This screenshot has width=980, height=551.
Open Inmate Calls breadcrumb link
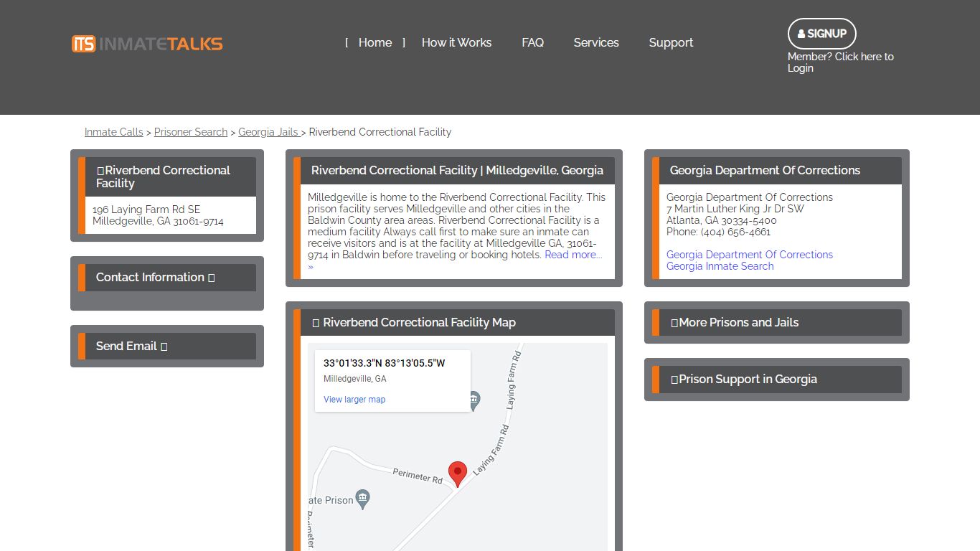point(114,132)
